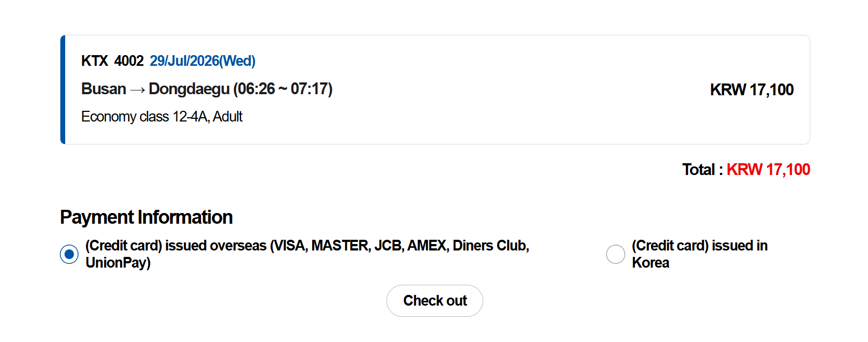Screen dimensions: 868x342
Task: Click the "Total :" label
Action: [702, 170]
